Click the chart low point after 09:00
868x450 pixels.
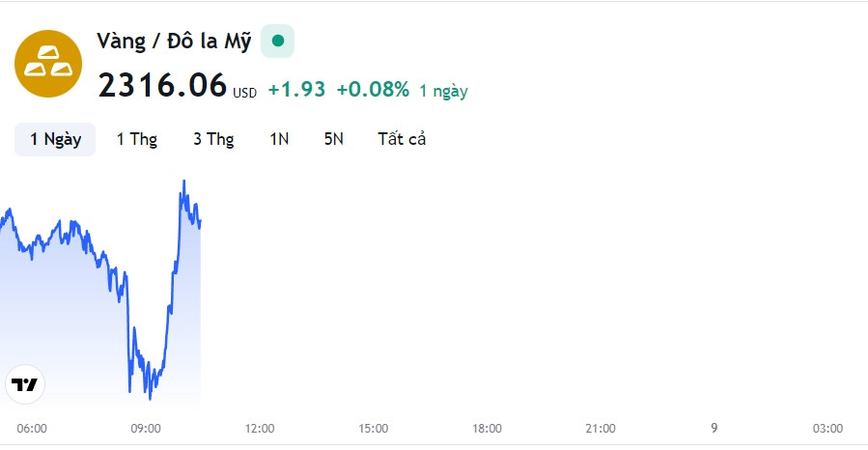(x=150, y=398)
